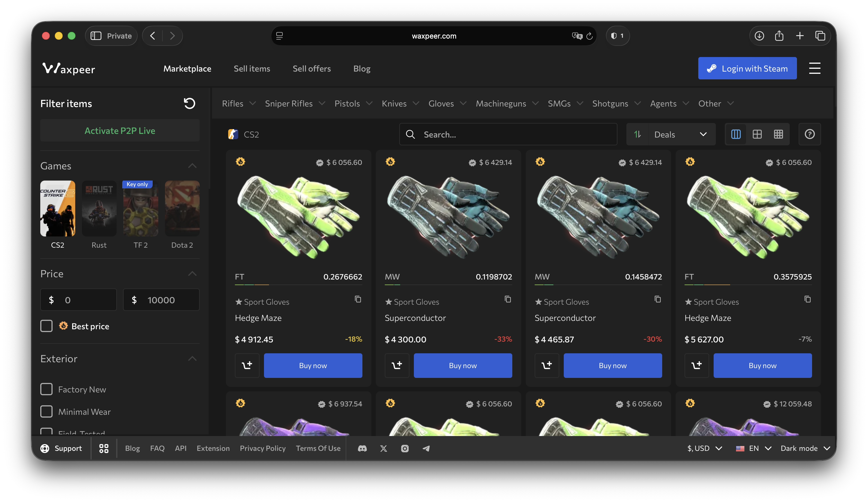Check the Factory New exterior filter

click(46, 389)
